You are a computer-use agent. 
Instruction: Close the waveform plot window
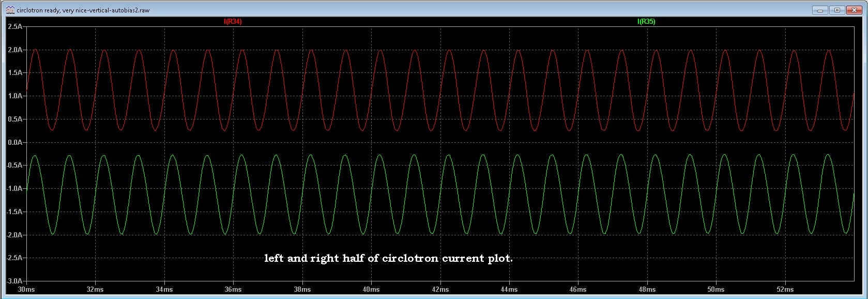854,10
